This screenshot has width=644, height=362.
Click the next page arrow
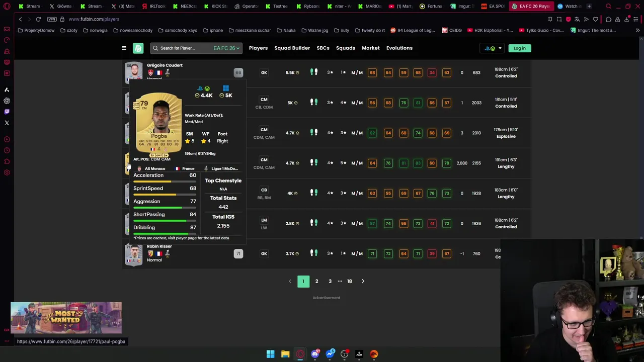[x=363, y=281]
